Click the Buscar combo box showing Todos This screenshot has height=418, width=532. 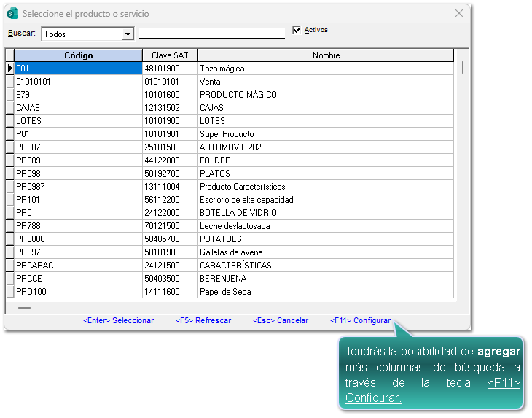click(x=82, y=34)
